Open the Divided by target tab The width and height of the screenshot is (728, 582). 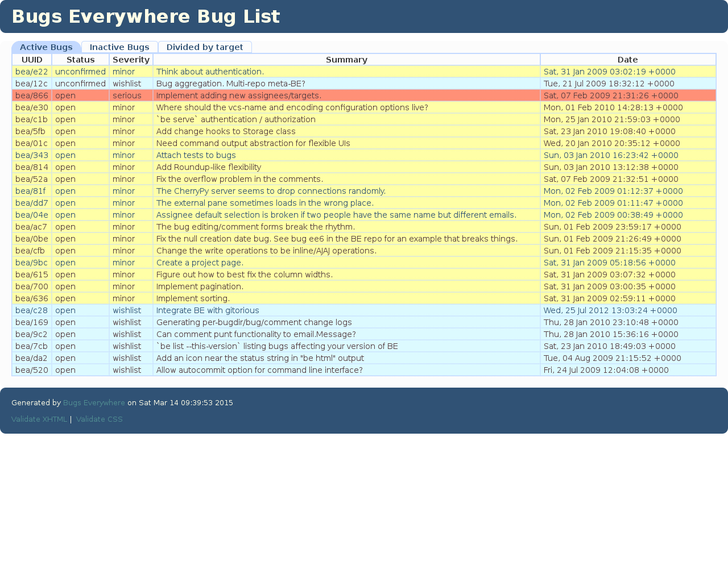(x=205, y=47)
